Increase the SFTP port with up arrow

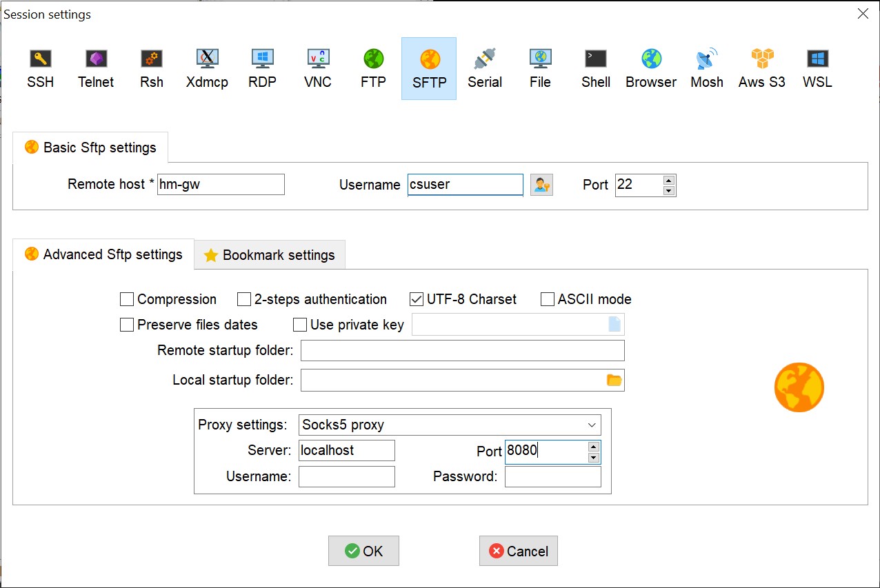[x=668, y=180]
